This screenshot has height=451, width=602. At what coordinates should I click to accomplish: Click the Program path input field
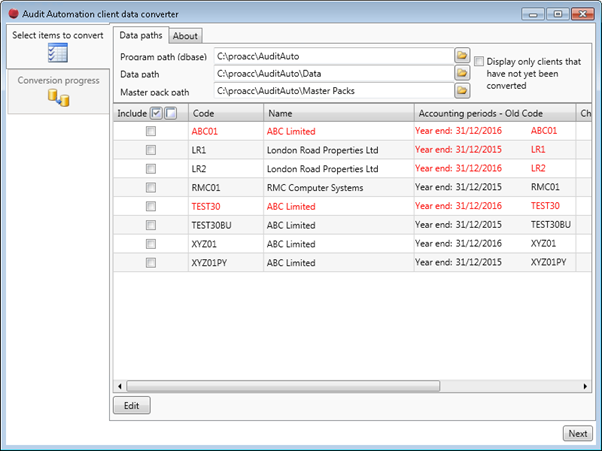click(333, 56)
